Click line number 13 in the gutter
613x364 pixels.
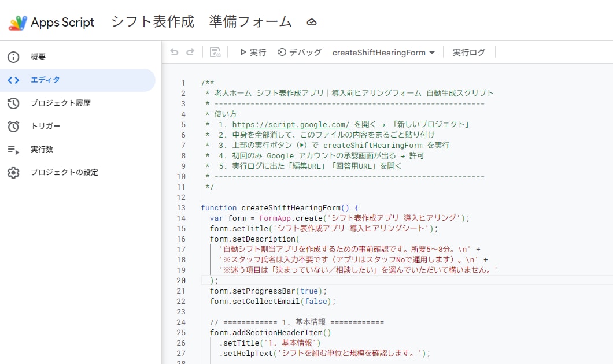click(181, 208)
